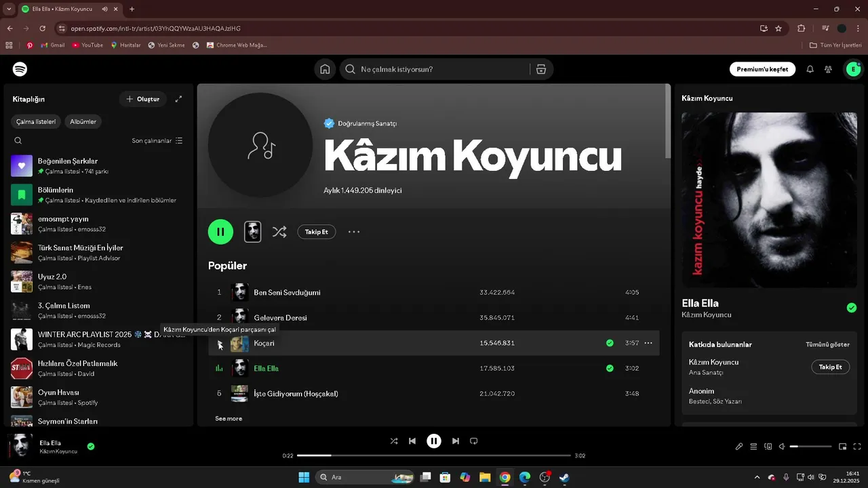The height and width of the screenshot is (488, 868).
Task: Open lyrics microphone icon
Action: [x=739, y=447]
